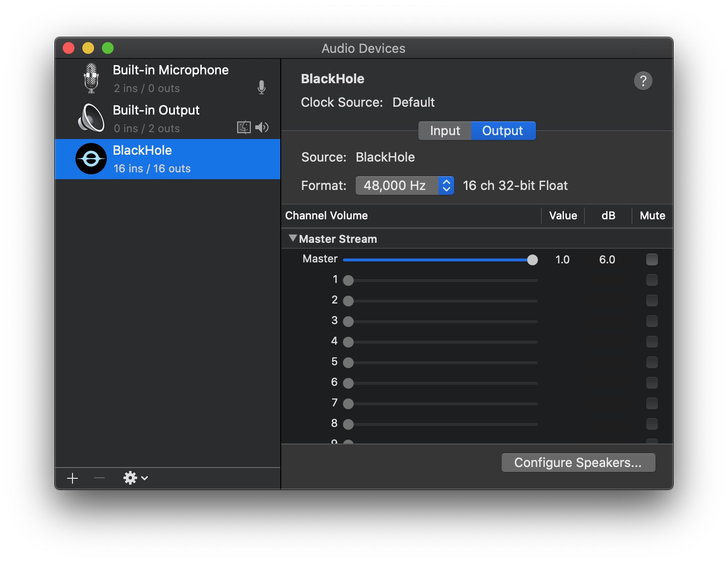
Task: Toggle the Master mute checkbox
Action: pos(652,259)
